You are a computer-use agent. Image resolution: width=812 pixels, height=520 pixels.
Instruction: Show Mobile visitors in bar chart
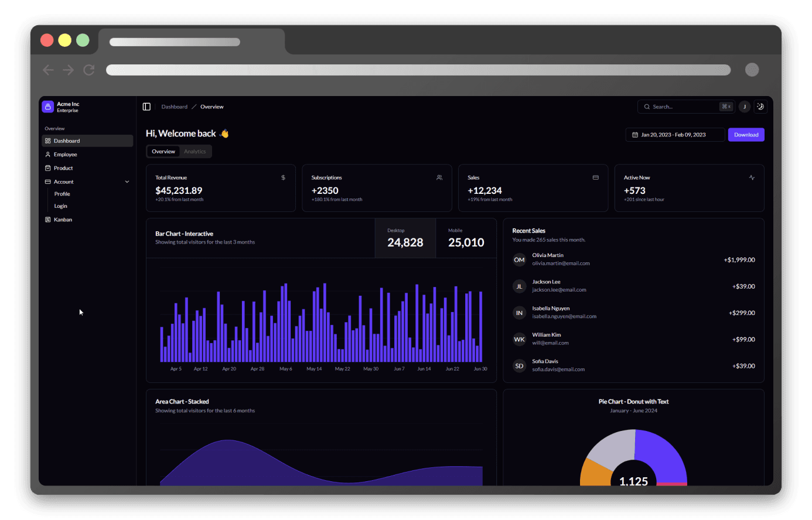point(466,238)
